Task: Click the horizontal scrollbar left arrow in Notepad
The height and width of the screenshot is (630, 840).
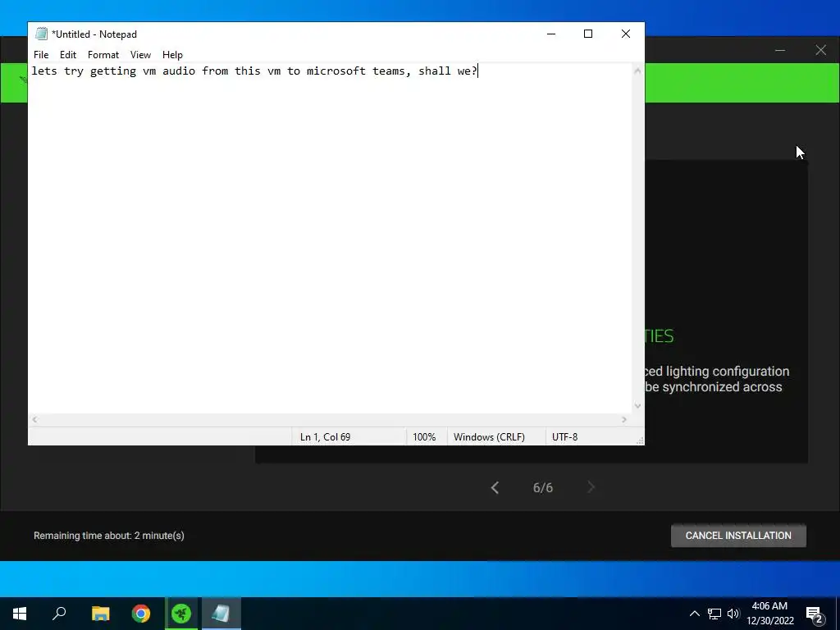Action: click(x=34, y=419)
